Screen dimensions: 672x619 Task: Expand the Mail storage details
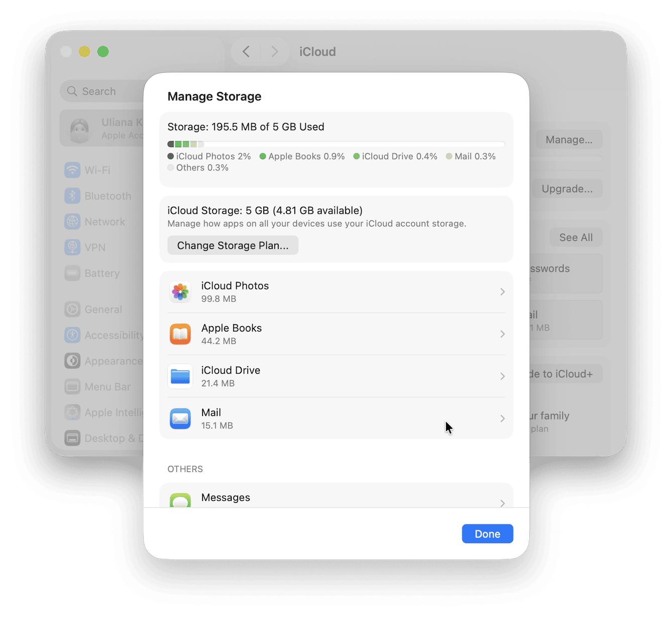tap(502, 418)
